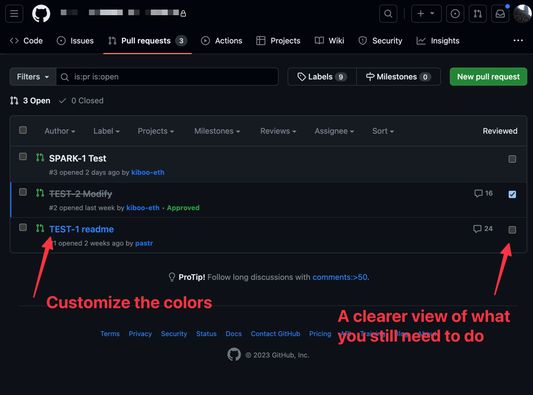Open the Issues circle icon in header
Image resolution: width=533 pixels, height=395 pixels.
455,14
